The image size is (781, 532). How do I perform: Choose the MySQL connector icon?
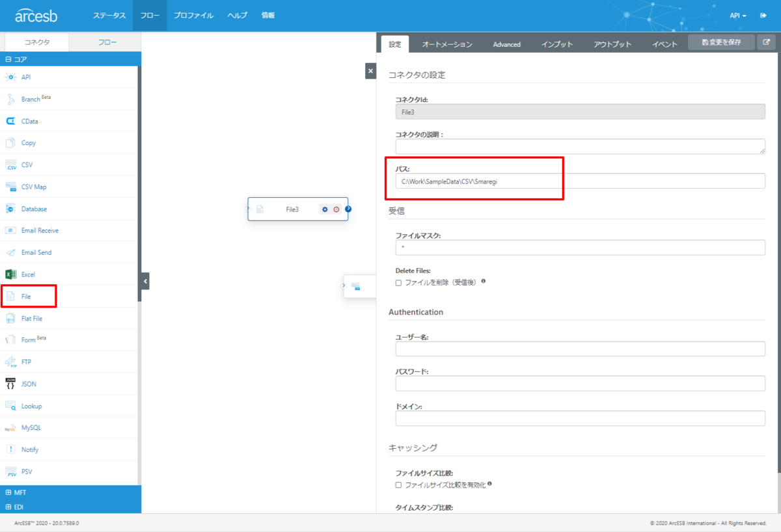(x=10, y=428)
